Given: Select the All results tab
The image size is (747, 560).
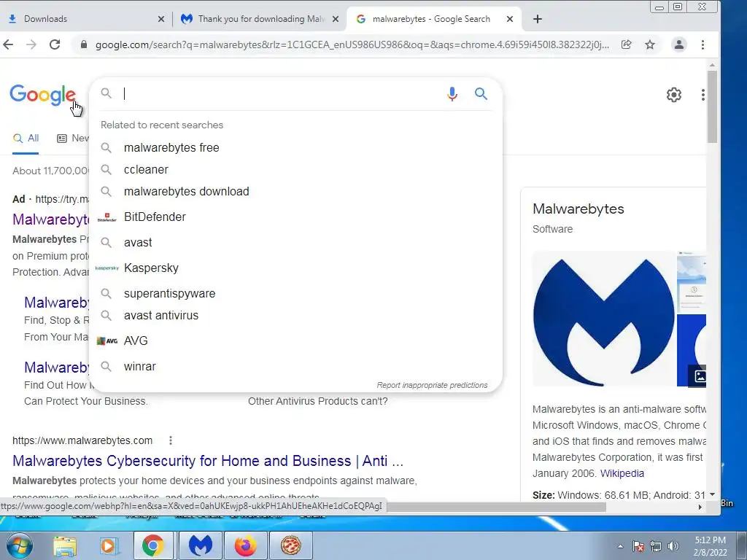Looking at the screenshot, I should [26, 138].
